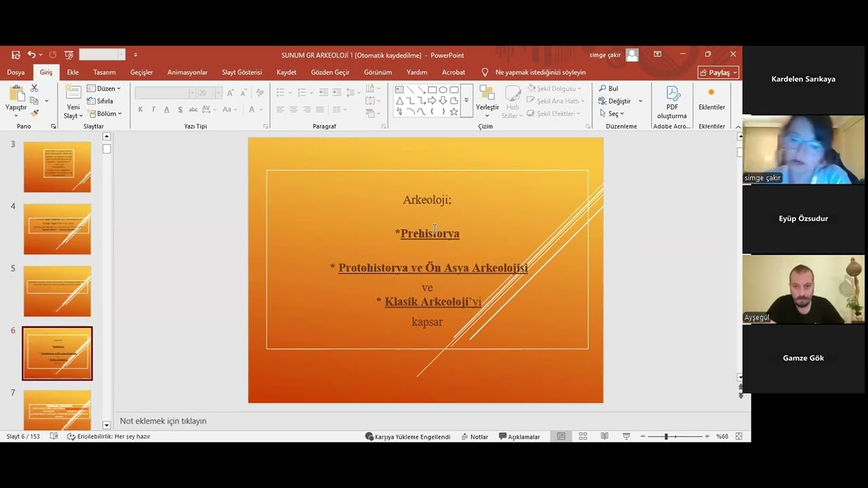Select the line shape in the shapes gallery
This screenshot has width=868, height=488.
click(410, 89)
